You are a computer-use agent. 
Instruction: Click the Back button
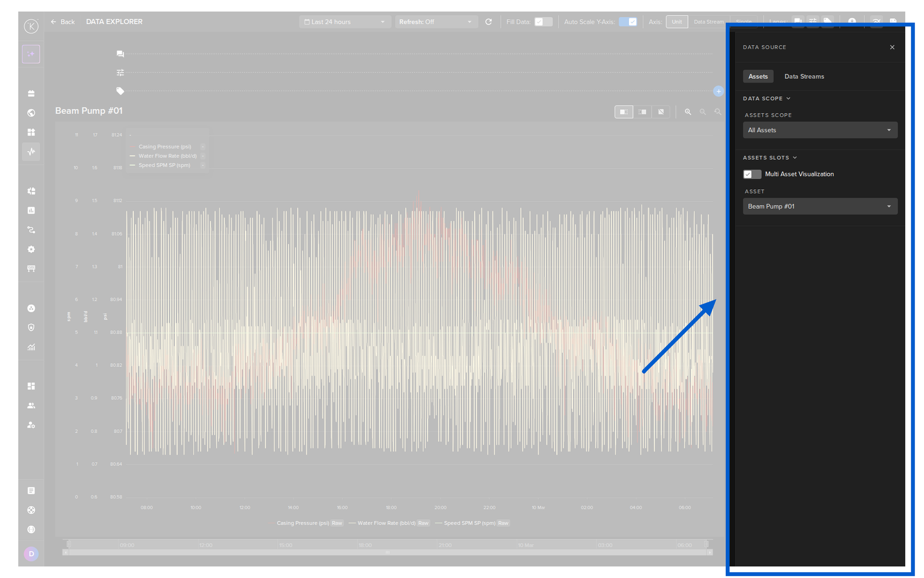click(63, 22)
